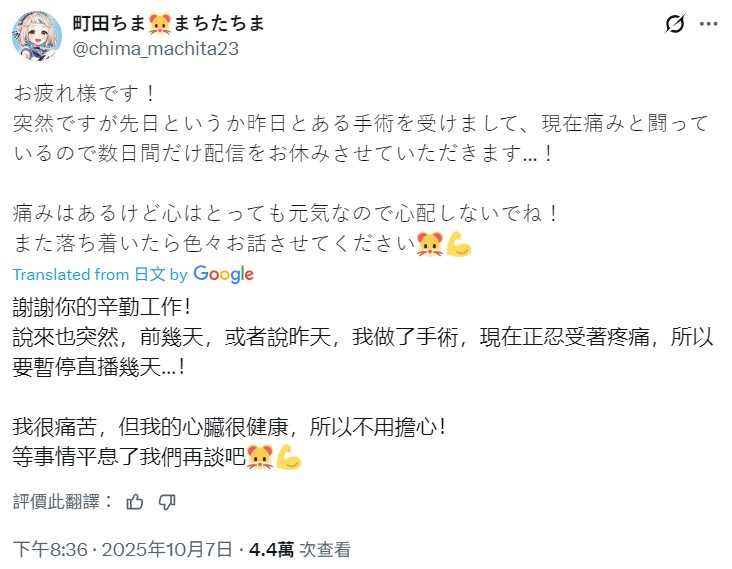Click the original line お疲れ様です！

point(87,93)
